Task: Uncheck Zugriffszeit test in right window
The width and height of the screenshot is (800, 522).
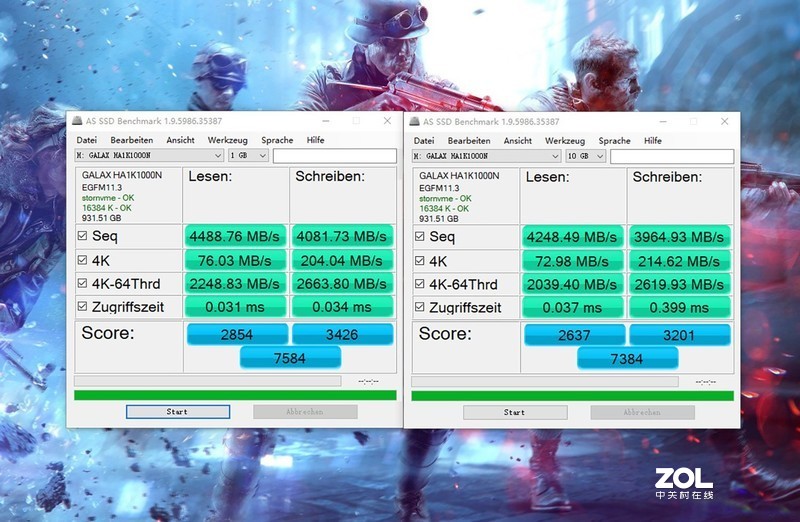Action: [419, 307]
